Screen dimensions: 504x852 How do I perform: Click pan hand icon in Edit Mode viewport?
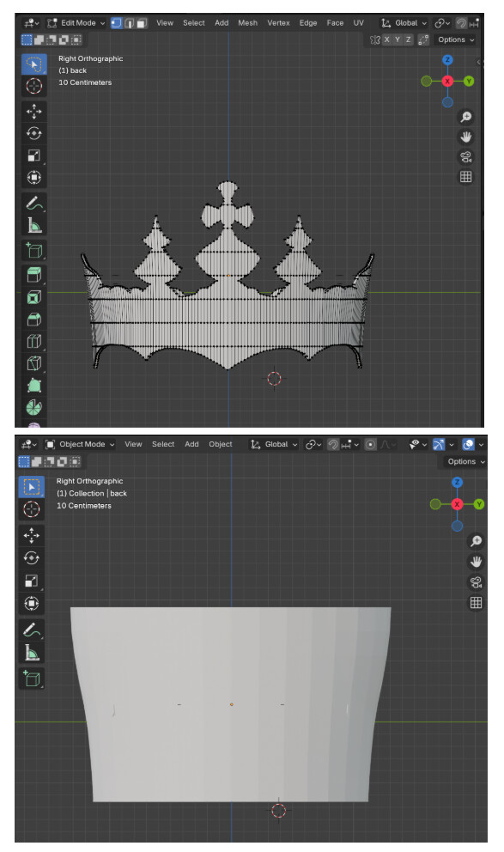[465, 137]
